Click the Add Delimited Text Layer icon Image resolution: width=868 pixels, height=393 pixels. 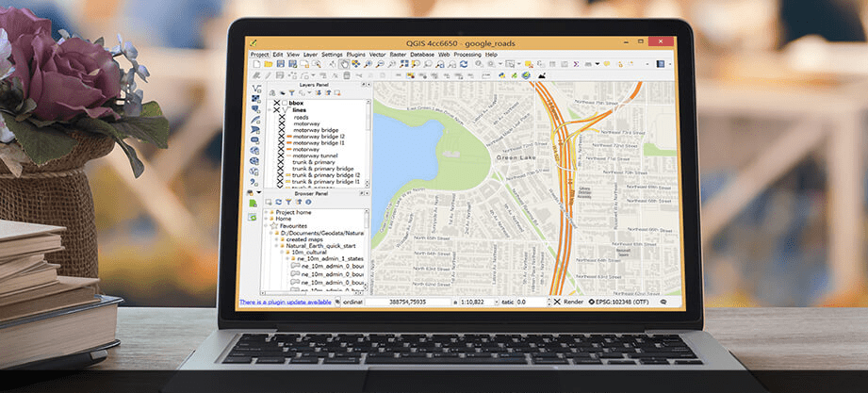(254, 182)
